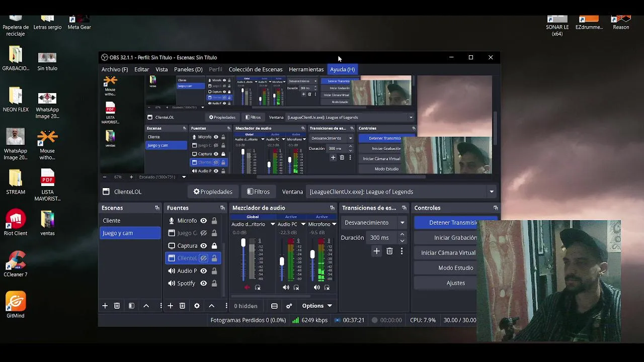Open Audio PC channel menu arrow
Viewport: 644px width, 362px height.
point(303,224)
